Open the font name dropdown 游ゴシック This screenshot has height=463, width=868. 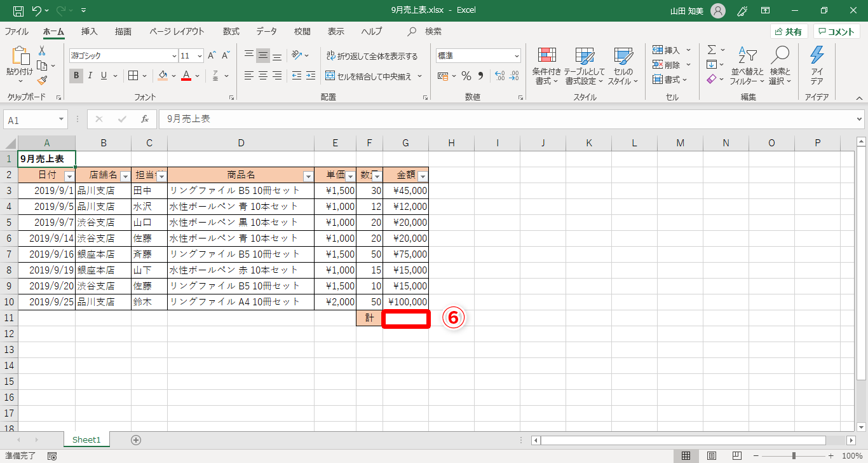point(174,56)
